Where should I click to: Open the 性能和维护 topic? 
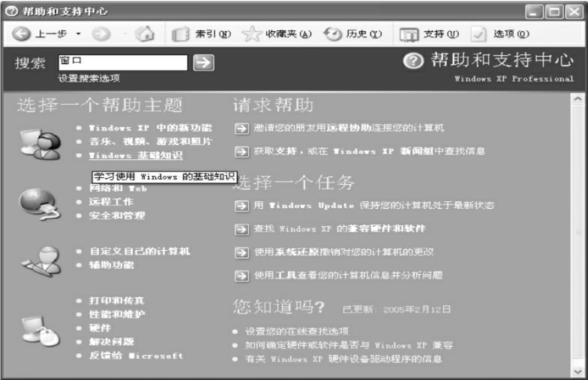(117, 315)
